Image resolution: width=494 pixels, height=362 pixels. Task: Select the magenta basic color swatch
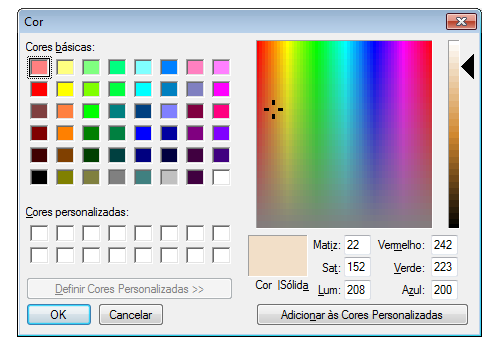221,89
